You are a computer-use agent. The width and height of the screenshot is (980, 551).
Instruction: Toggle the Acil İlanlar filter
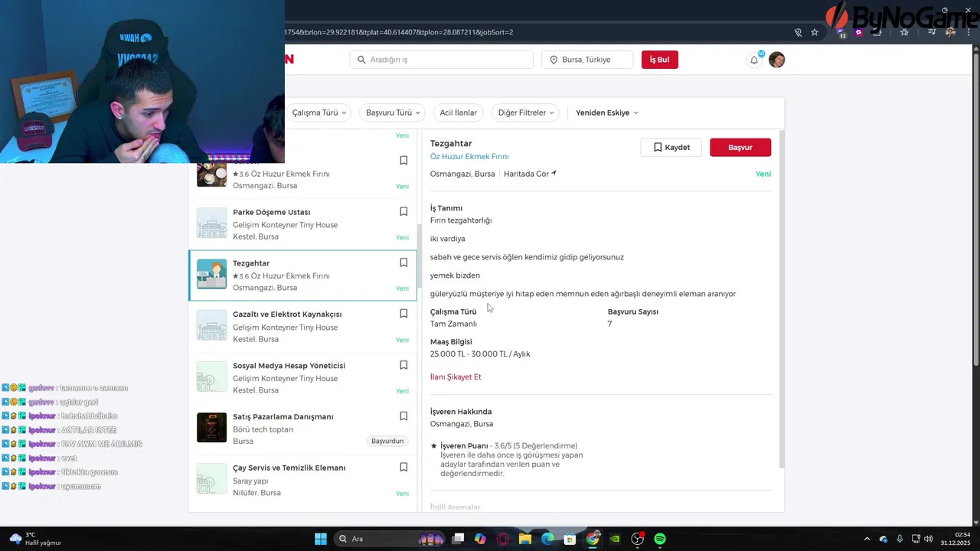pyautogui.click(x=458, y=112)
